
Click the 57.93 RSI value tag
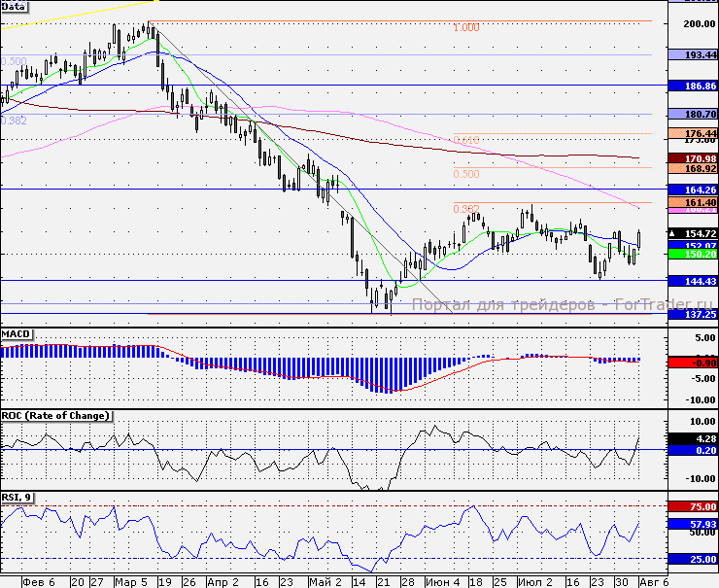coord(700,523)
